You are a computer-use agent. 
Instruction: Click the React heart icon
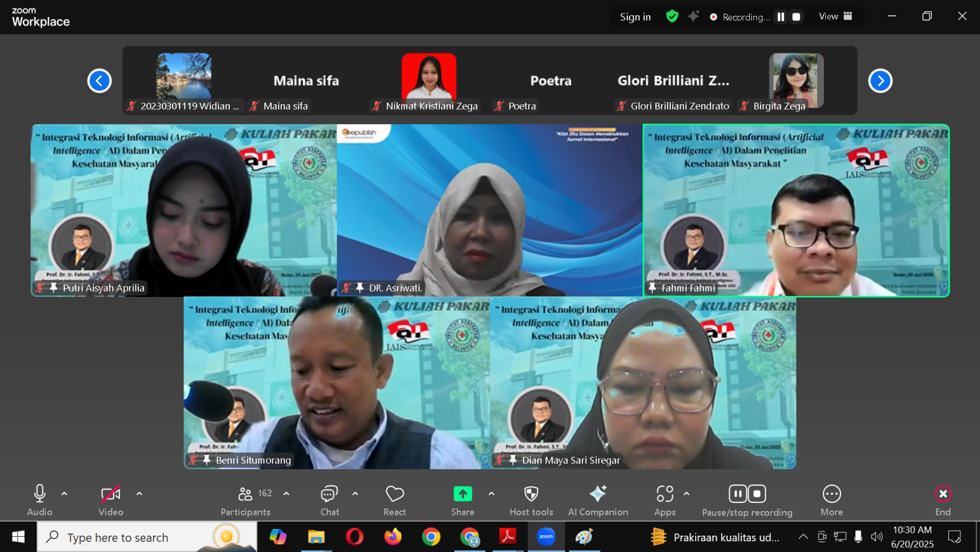[x=395, y=494]
